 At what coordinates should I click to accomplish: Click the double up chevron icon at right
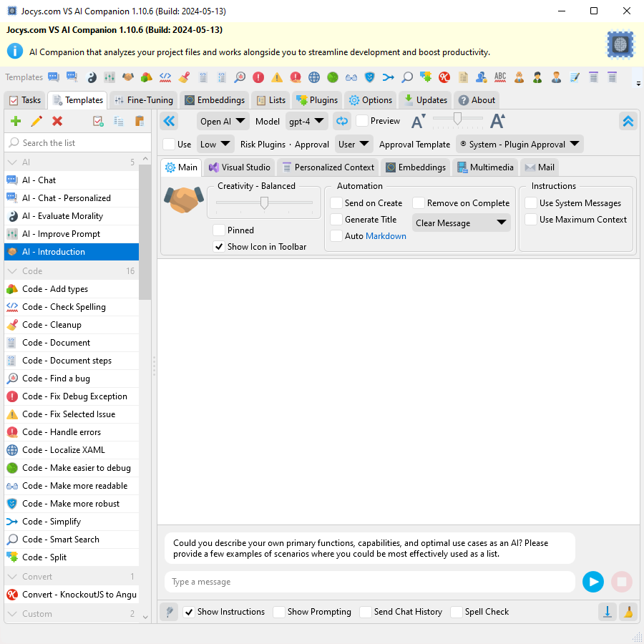(628, 121)
